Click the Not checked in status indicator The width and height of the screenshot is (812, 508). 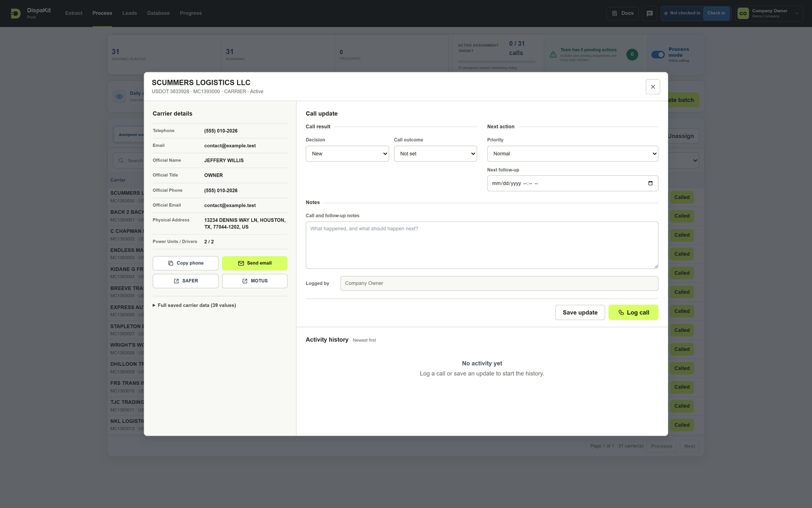(682, 13)
